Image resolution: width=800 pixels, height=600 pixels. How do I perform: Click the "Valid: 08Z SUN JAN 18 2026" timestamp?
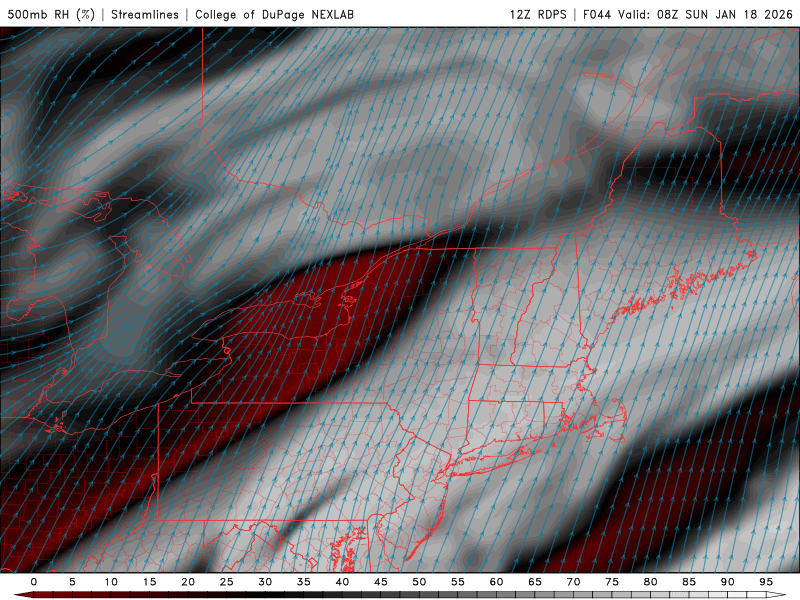point(705,14)
